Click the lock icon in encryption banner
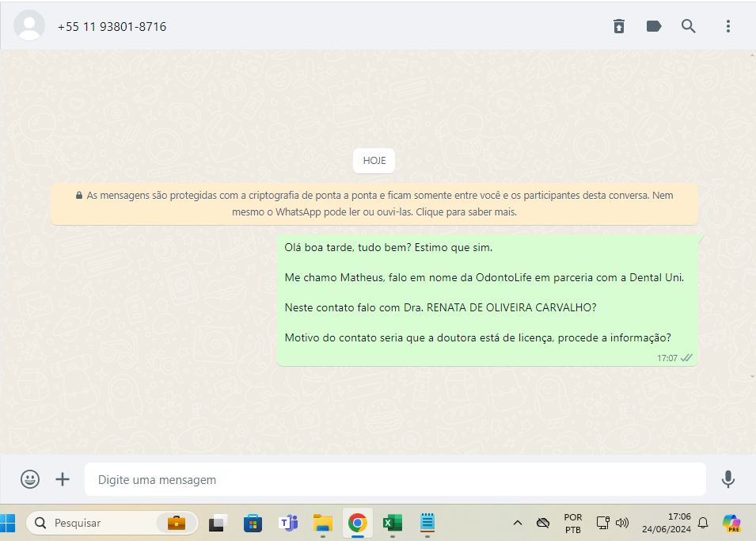Image resolution: width=756 pixels, height=541 pixels. point(79,196)
